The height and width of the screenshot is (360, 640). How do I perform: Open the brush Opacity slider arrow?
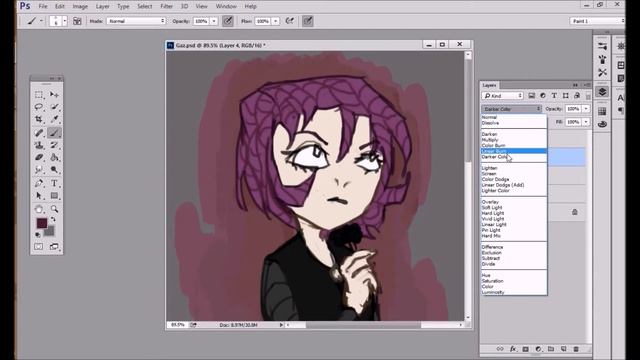click(x=214, y=21)
